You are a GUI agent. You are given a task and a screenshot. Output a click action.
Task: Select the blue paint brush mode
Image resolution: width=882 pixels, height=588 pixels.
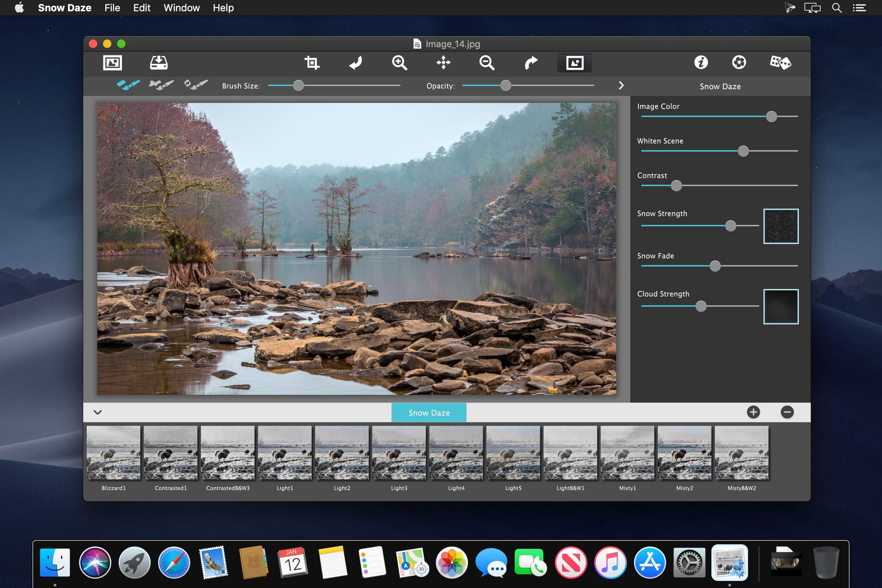click(128, 85)
